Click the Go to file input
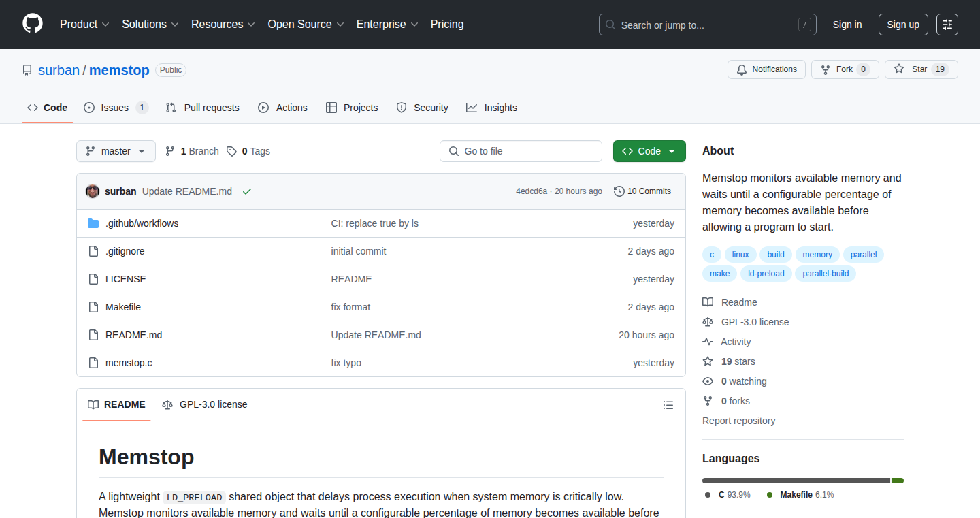980x518 pixels. pyautogui.click(x=521, y=151)
